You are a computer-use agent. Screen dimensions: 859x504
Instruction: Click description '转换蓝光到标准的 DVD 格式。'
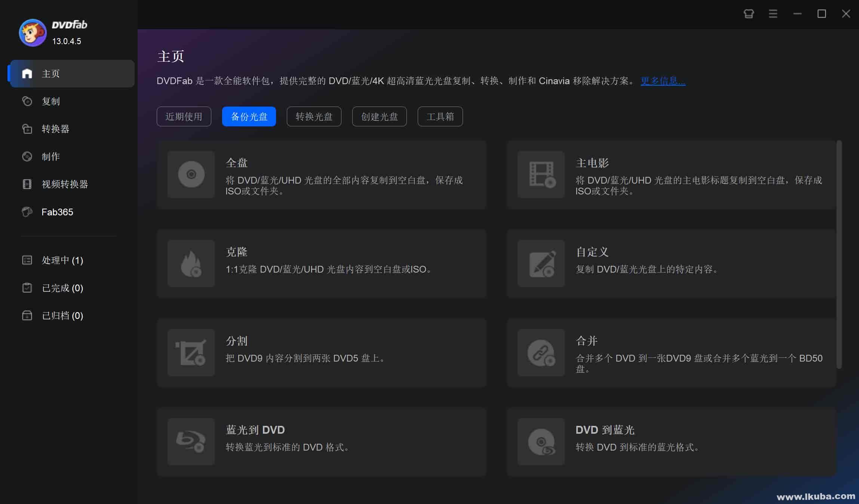point(288,447)
